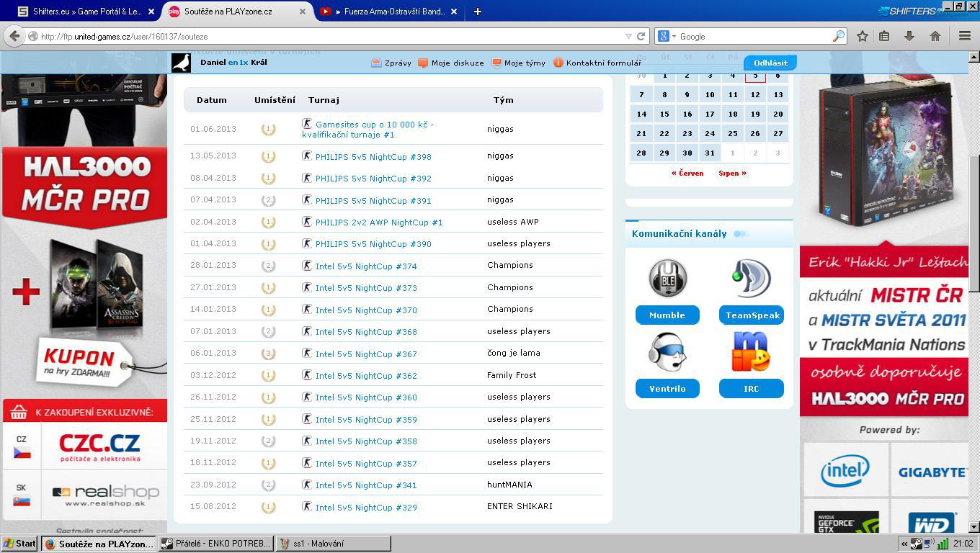The image size is (980, 553).
Task: Click the user avatar bird image
Action: (x=181, y=63)
